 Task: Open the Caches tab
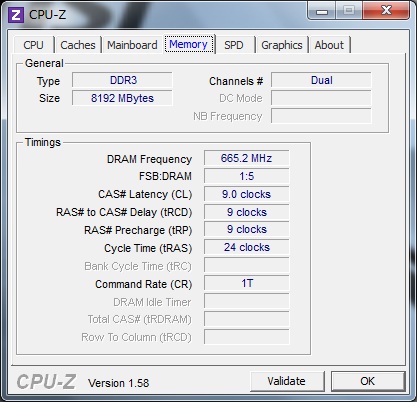pos(78,45)
